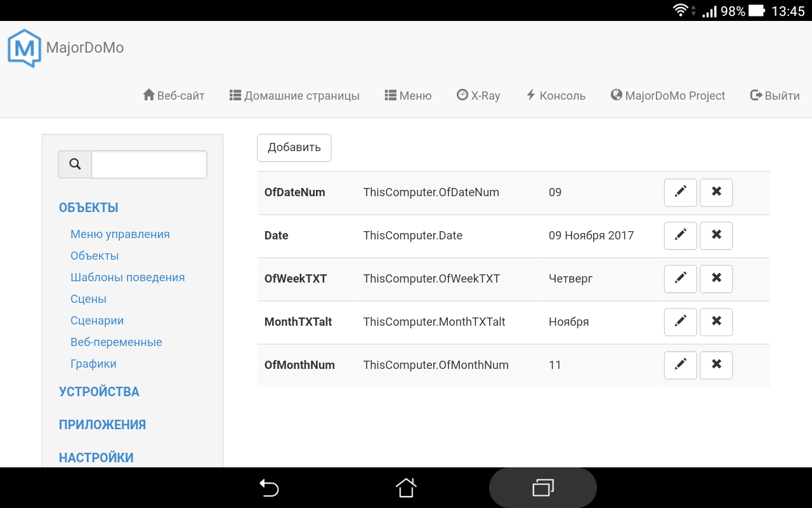This screenshot has width=812, height=508.
Task: Edit the OfWeekTXT variable via pencil icon
Action: [680, 279]
